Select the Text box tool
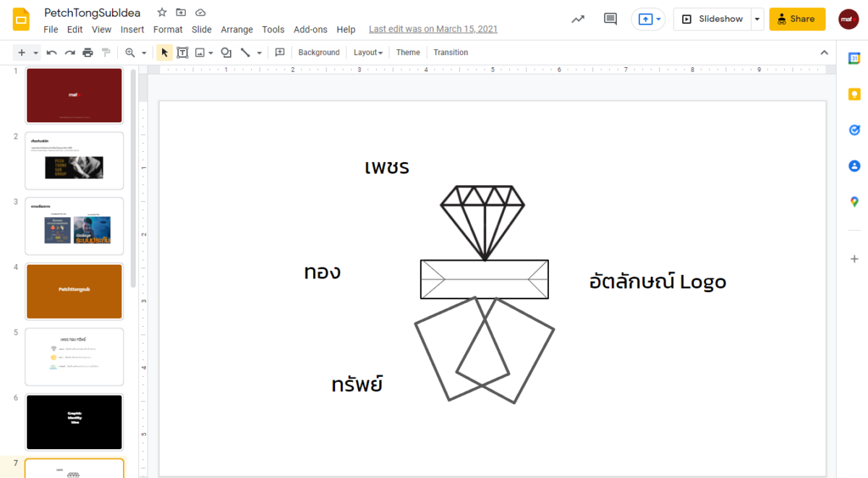The image size is (868, 478). click(182, 52)
